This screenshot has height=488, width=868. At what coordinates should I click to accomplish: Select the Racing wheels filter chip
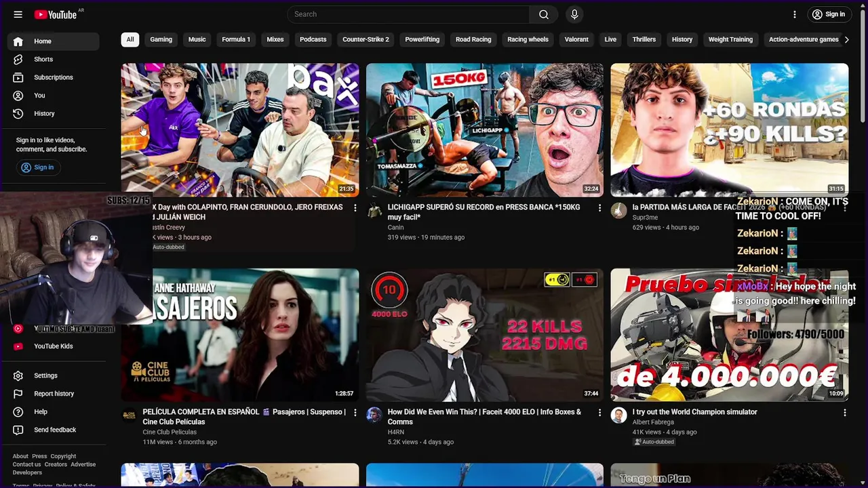[528, 39]
